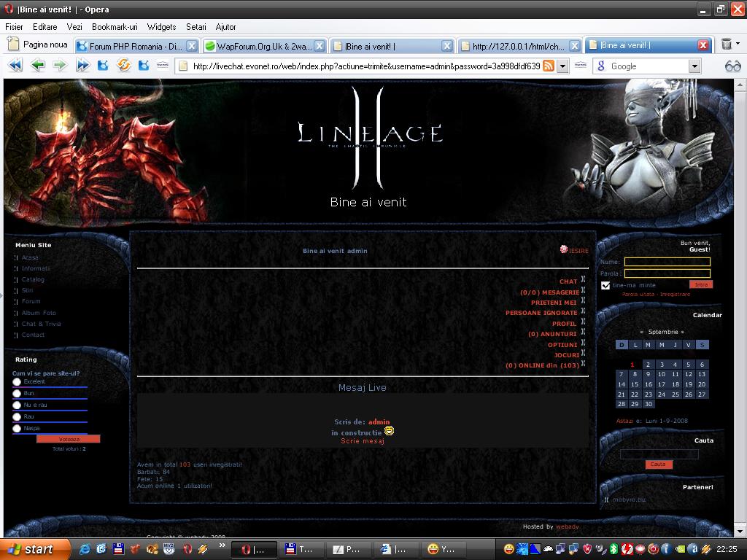The image size is (747, 560).
Task: Open the address bar URL dropdown
Action: pyautogui.click(x=562, y=66)
